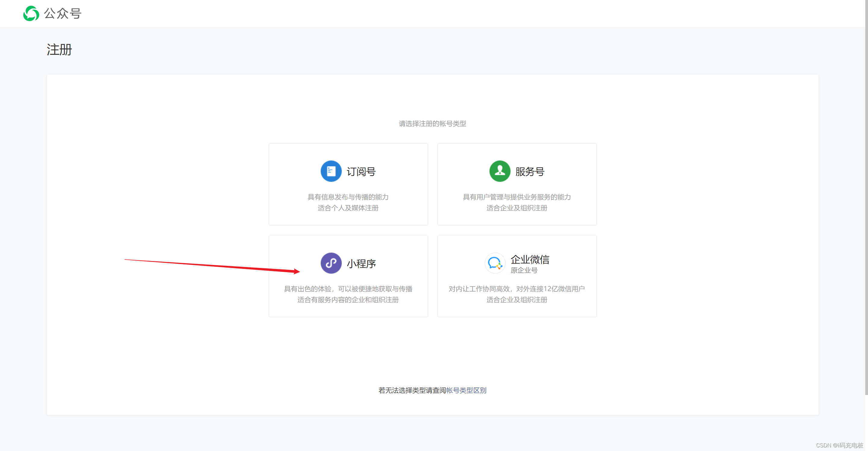This screenshot has height=451, width=868.
Task: Choose the 企业微信 account type title
Action: coord(530,259)
